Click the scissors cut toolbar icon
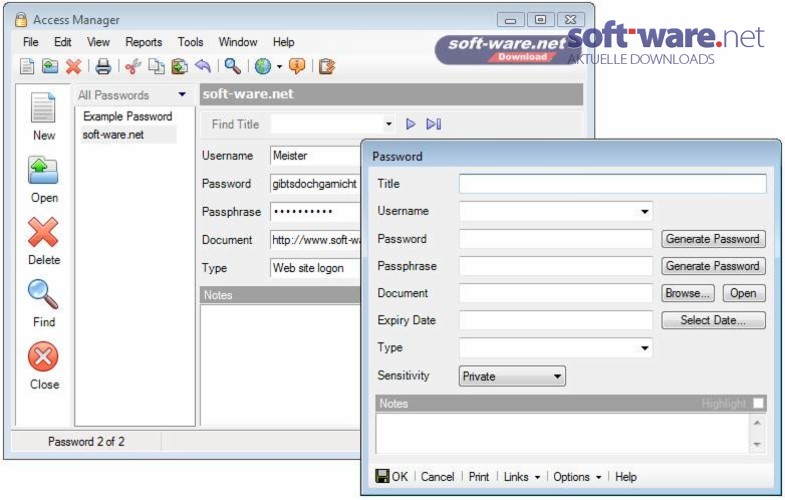The image size is (785, 500). point(133,66)
